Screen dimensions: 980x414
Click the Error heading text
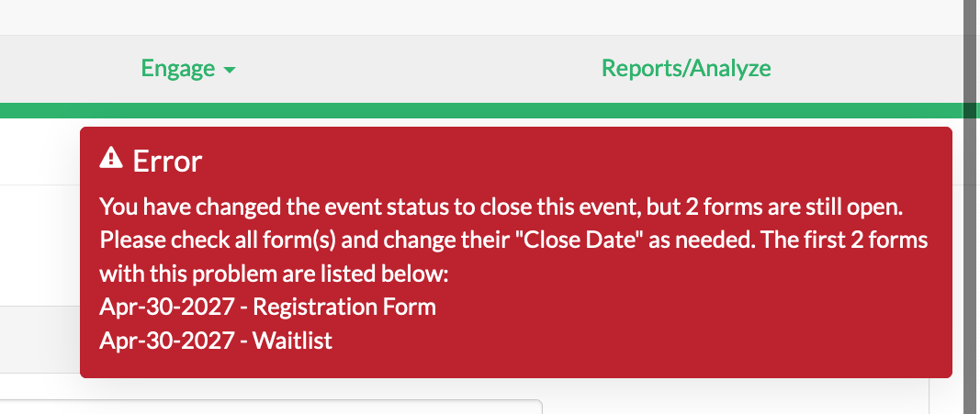(x=167, y=162)
